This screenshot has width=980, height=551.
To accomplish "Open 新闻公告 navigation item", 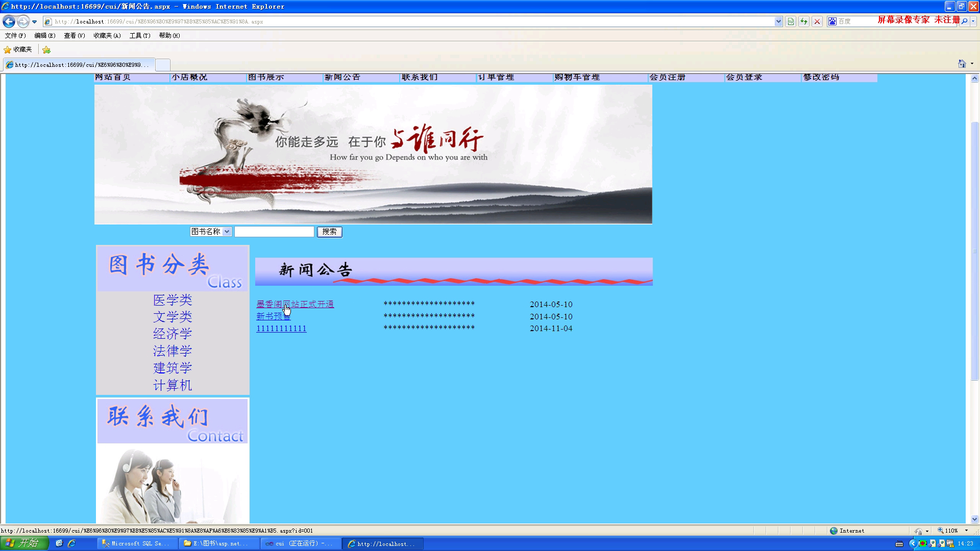I will click(342, 78).
